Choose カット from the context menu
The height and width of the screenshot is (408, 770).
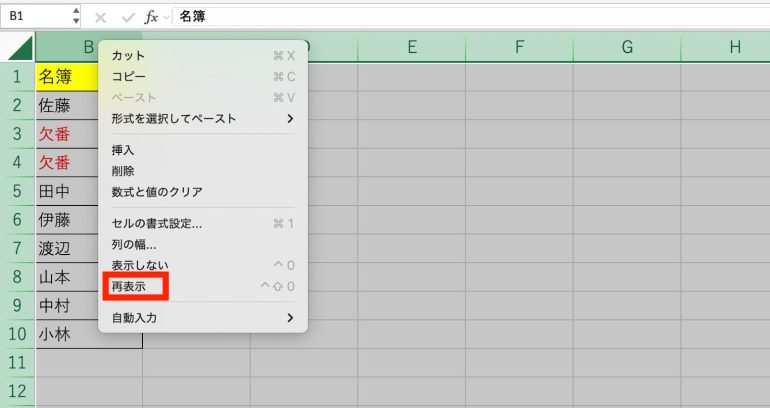[127, 56]
